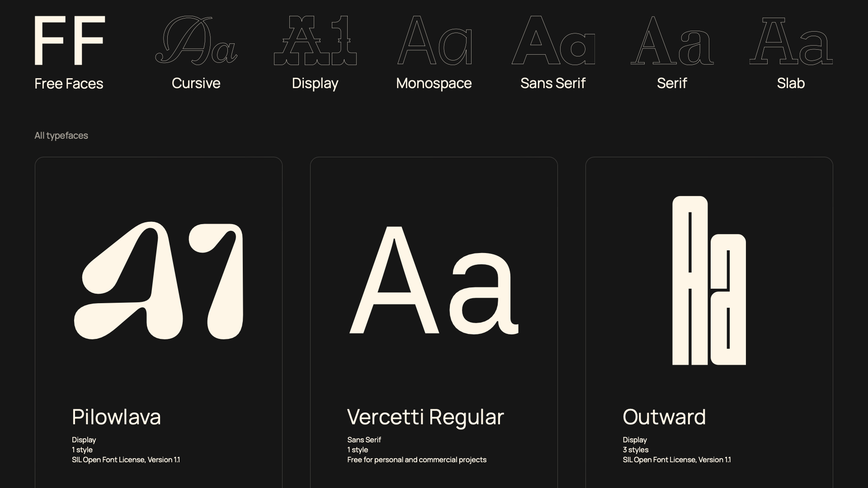Open the Display category label

(x=315, y=84)
